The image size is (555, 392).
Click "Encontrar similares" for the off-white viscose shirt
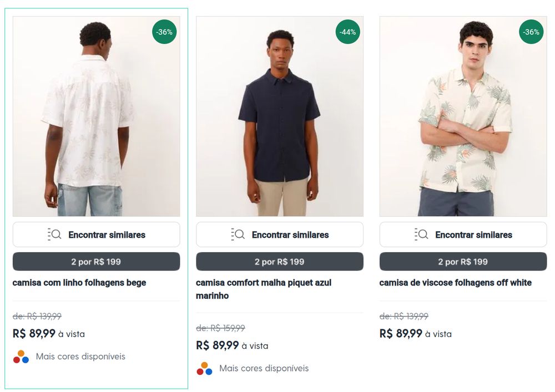[462, 234]
